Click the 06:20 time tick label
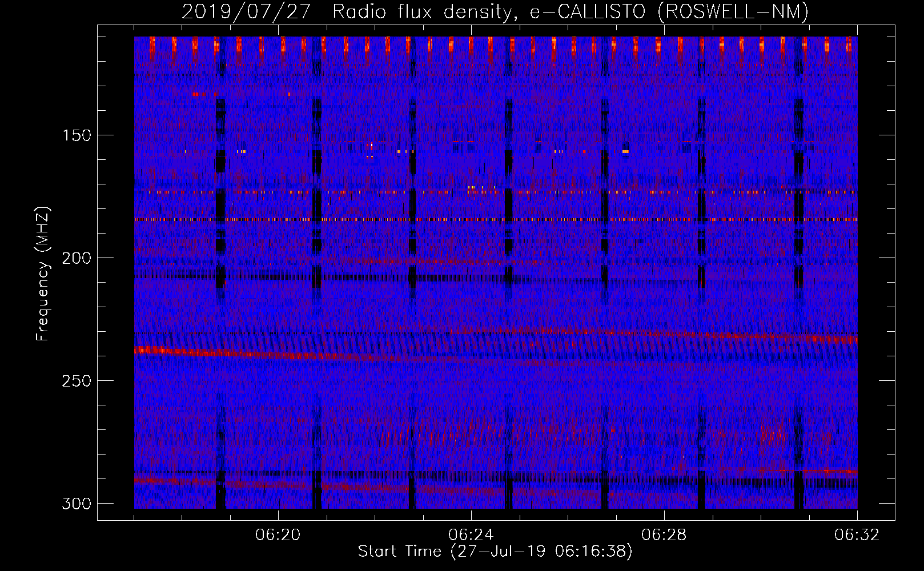This screenshot has width=924, height=571. point(278,535)
